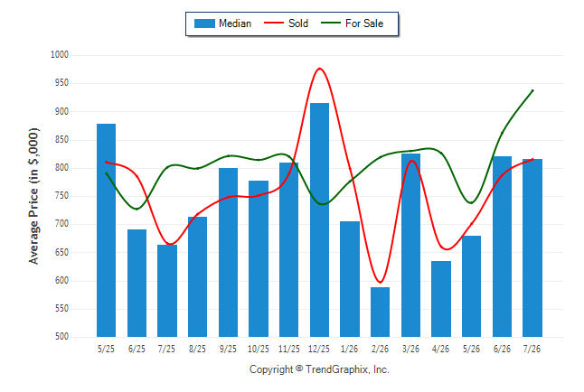Toggle the Sold legend label
Screen dimensions: 584x392
pos(298,23)
